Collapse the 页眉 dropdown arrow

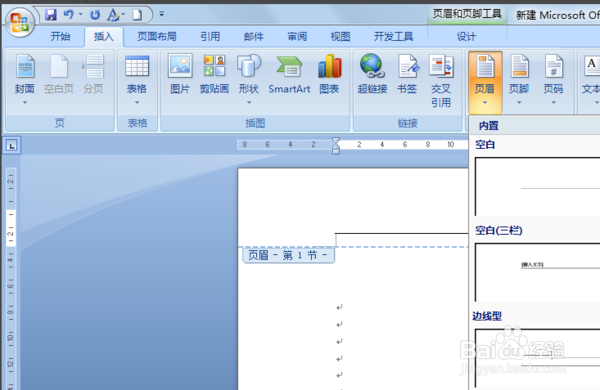pyautogui.click(x=485, y=103)
